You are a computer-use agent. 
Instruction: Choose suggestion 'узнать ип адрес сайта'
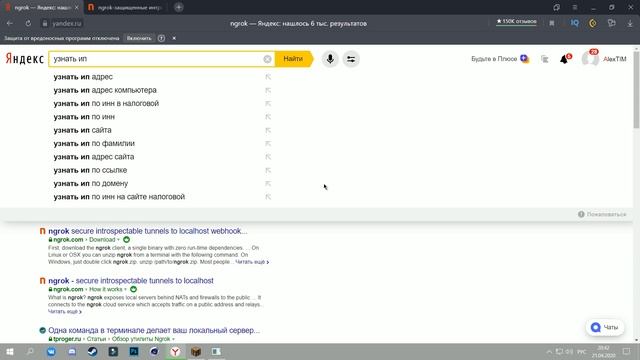pos(93,157)
